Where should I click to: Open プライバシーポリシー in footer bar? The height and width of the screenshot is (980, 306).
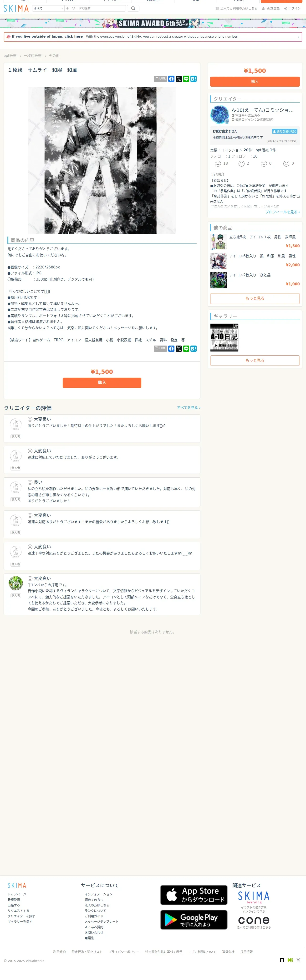tap(124, 952)
